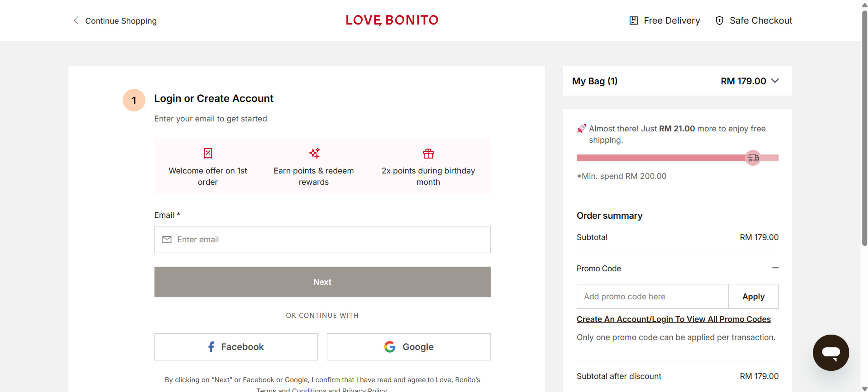The height and width of the screenshot is (392, 868).
Task: Continue with the Facebook button
Action: pyautogui.click(x=236, y=347)
